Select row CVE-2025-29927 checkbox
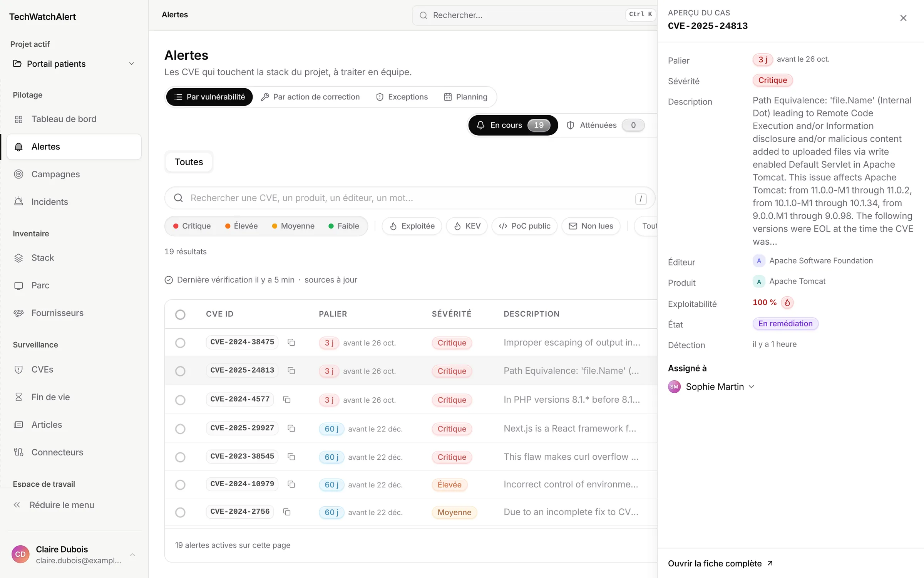 (180, 429)
